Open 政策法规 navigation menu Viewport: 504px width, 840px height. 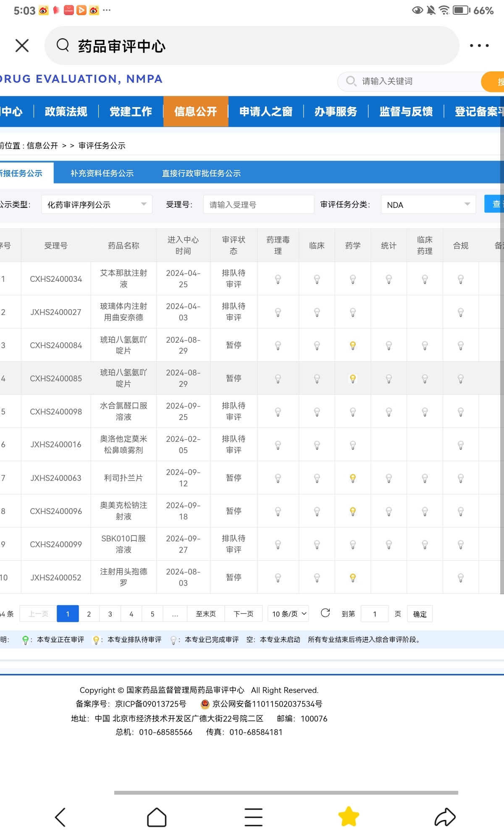(66, 111)
